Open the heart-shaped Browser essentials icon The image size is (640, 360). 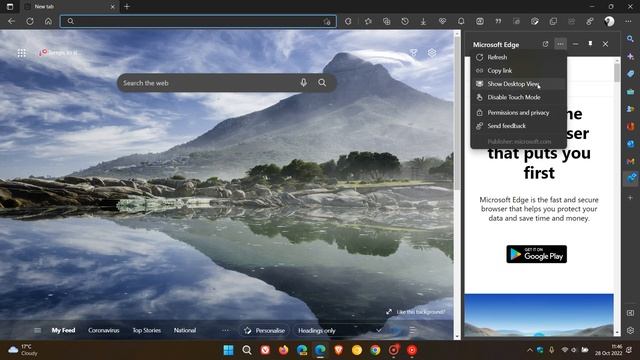coord(442,21)
